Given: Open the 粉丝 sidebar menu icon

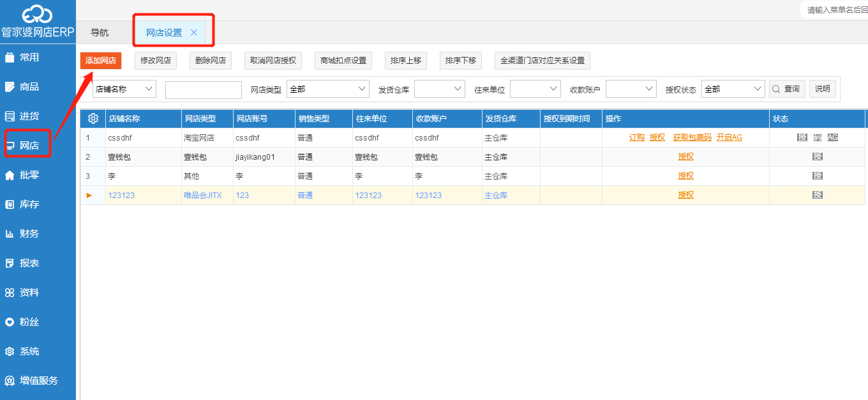Looking at the screenshot, I should 10,322.
